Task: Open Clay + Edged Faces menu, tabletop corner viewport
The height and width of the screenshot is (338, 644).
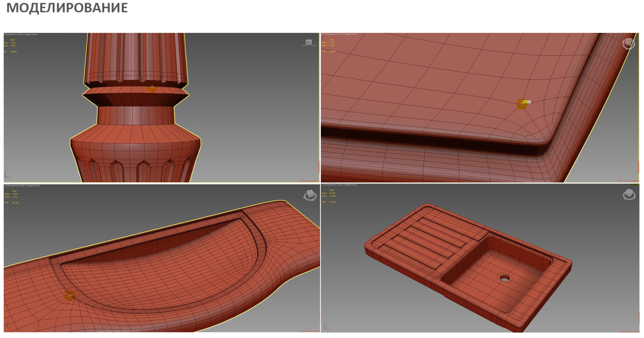Action: coord(347,34)
